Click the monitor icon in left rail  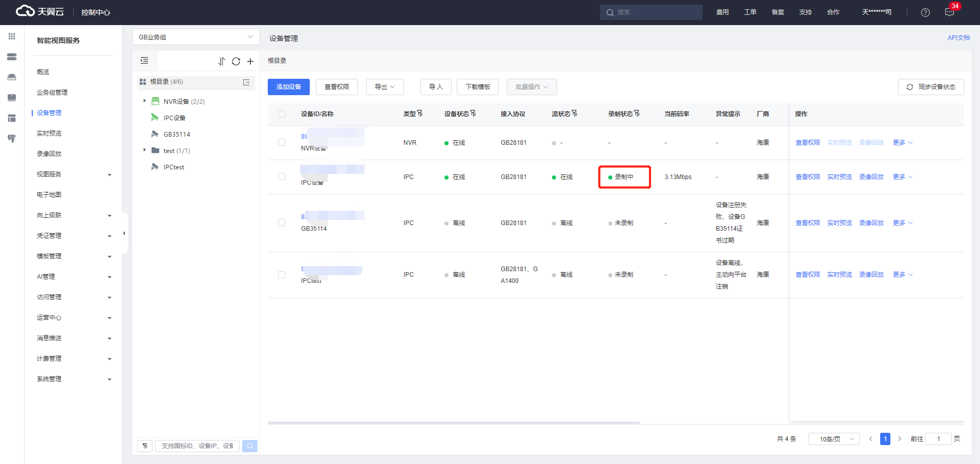point(12,98)
